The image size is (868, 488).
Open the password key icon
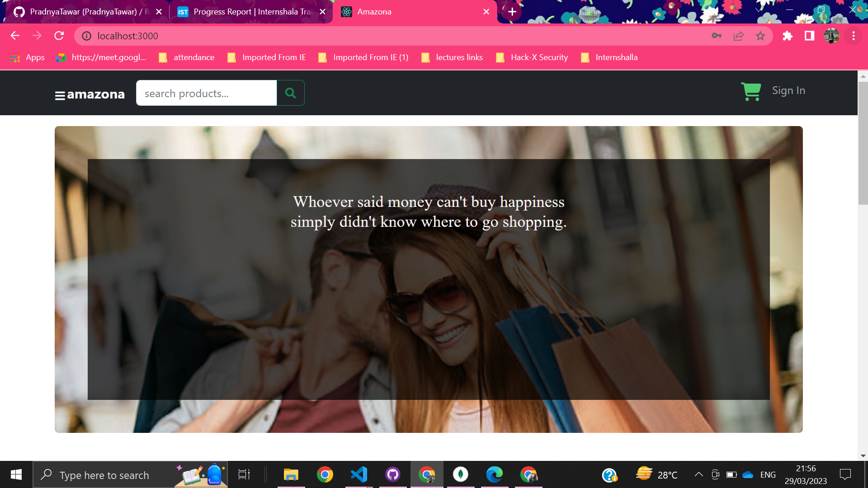[717, 36]
